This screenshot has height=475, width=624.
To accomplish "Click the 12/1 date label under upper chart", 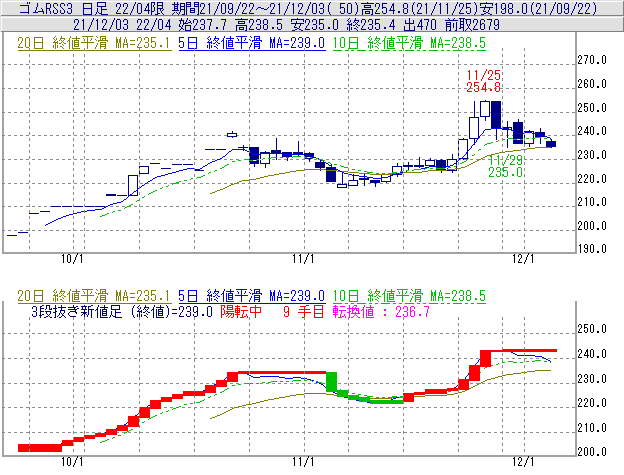I will pyautogui.click(x=523, y=259).
